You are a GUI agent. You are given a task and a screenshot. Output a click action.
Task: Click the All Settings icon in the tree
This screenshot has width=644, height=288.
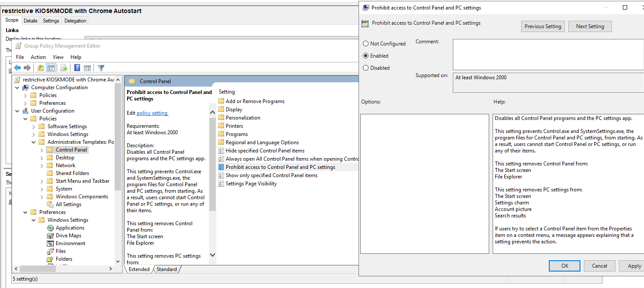(x=50, y=204)
